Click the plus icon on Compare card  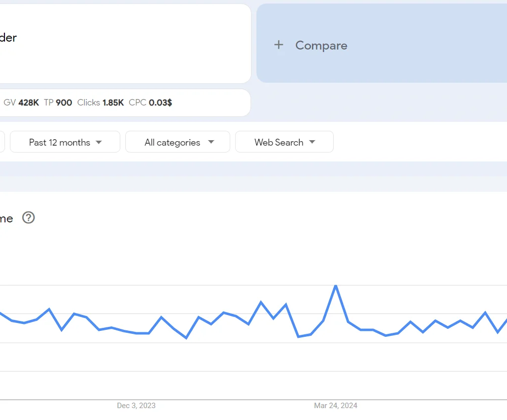(x=278, y=45)
